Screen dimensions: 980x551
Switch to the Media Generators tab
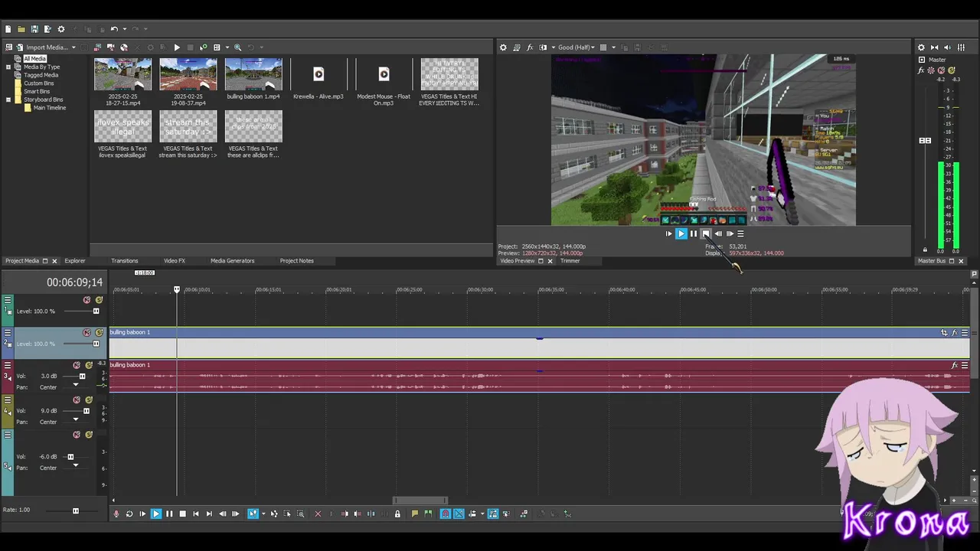coord(232,261)
